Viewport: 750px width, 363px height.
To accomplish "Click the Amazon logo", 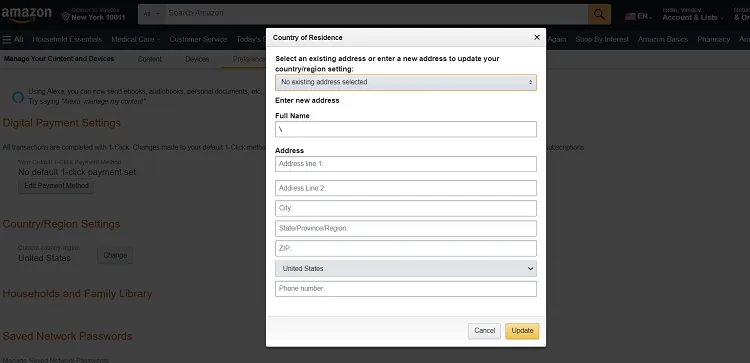I will tap(26, 14).
